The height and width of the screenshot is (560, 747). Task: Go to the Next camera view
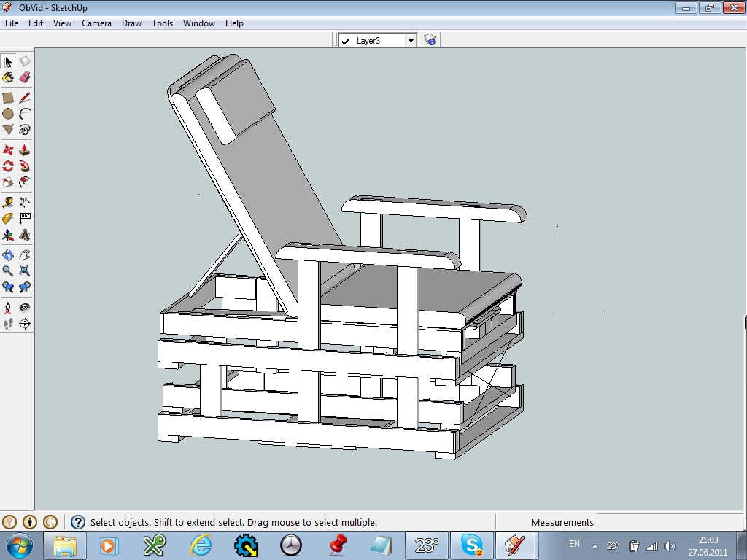[25, 287]
